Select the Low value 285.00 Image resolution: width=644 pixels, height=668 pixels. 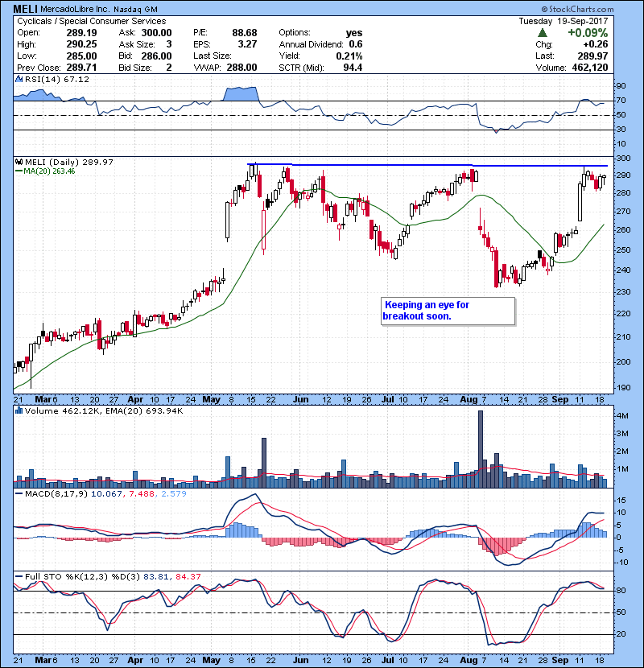(81, 56)
